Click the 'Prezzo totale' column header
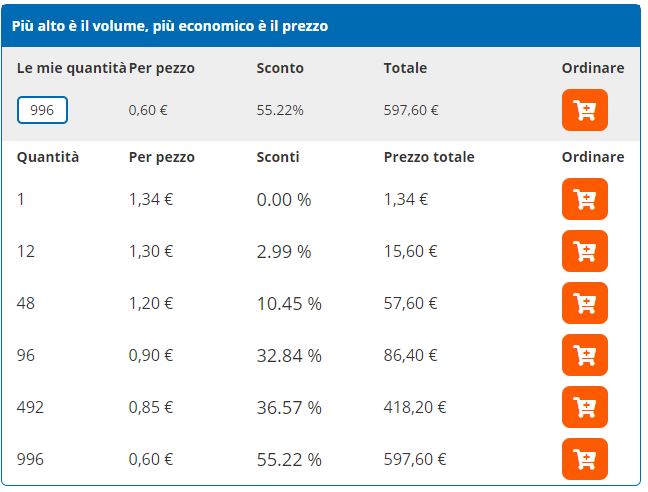Screen dimensions: 648x492 [x=429, y=157]
